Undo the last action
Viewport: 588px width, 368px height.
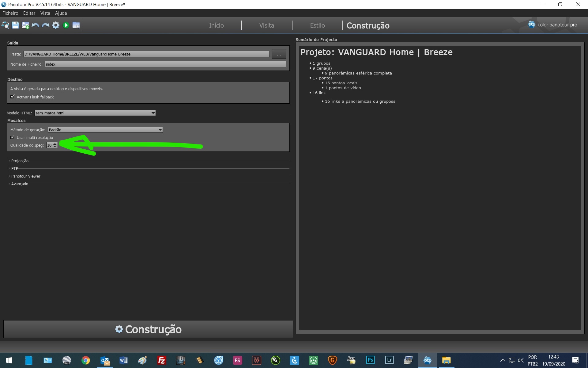[36, 25]
